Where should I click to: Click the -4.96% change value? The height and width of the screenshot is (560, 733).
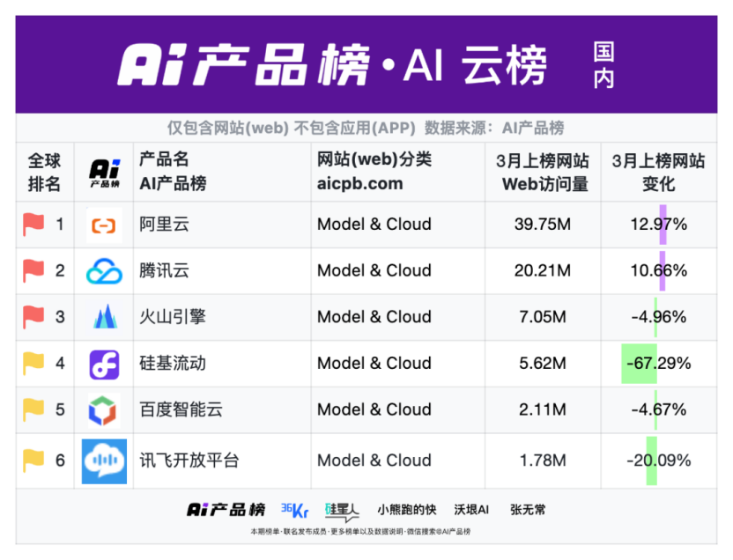[x=659, y=317]
